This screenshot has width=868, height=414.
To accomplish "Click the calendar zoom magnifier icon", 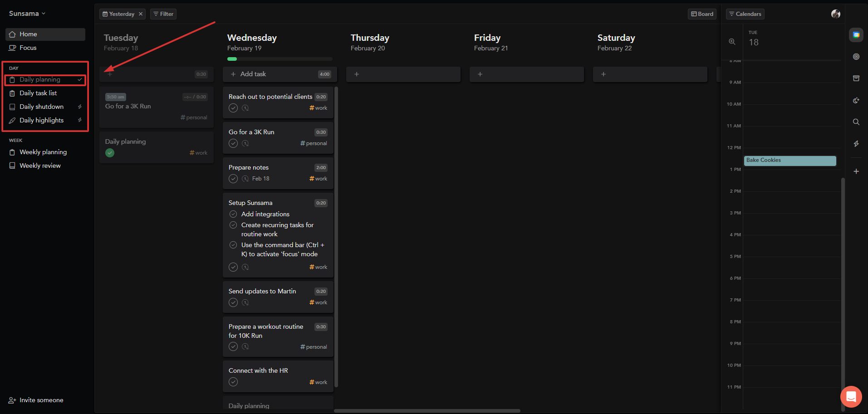I will point(732,41).
